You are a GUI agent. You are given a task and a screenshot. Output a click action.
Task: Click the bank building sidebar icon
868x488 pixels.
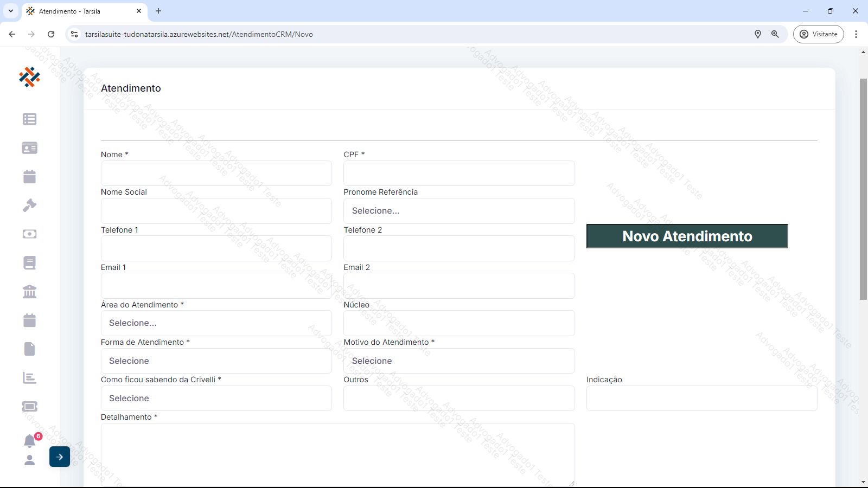29,292
